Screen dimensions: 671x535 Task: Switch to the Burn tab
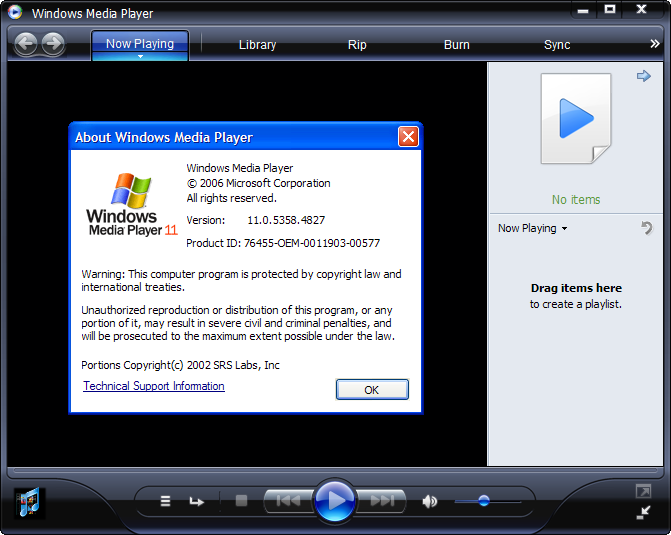pyautogui.click(x=457, y=45)
